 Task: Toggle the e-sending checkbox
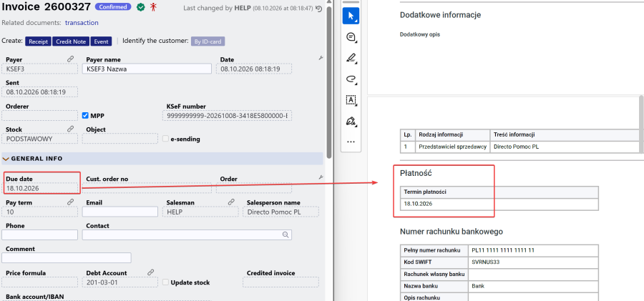point(165,139)
